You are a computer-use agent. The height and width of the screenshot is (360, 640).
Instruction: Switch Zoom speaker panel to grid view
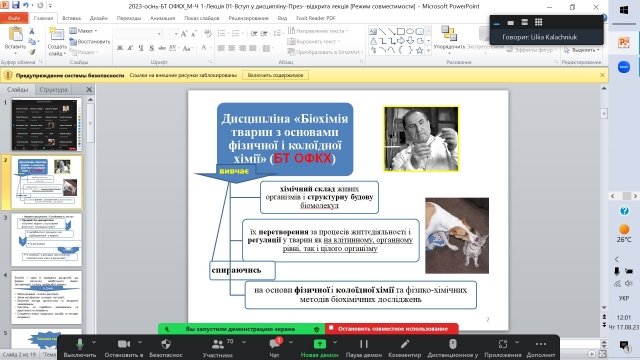(x=538, y=22)
